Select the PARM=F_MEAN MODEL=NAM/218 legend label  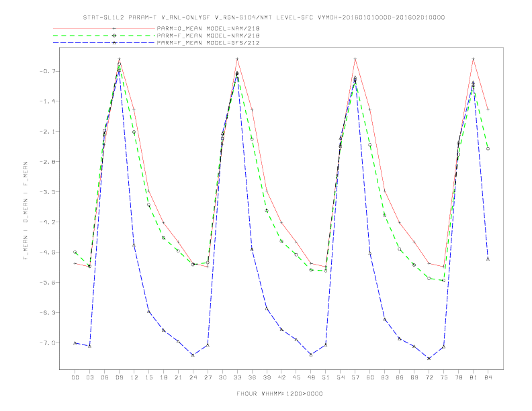coord(208,36)
